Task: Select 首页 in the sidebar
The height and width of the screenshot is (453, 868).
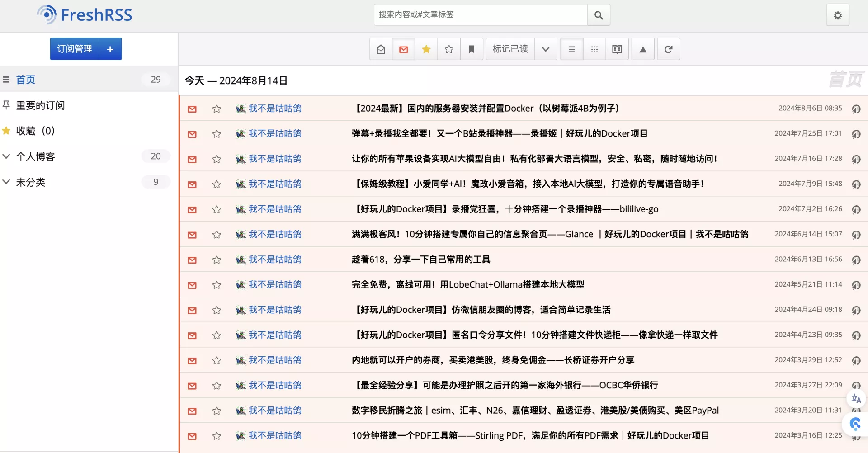Action: (25, 80)
